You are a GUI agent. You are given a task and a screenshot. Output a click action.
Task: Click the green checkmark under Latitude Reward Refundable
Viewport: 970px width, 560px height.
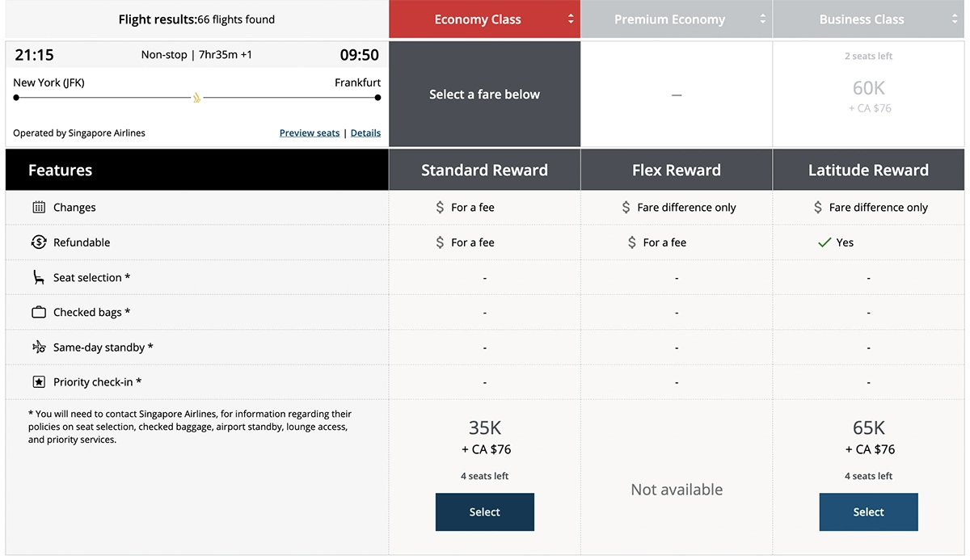point(826,242)
